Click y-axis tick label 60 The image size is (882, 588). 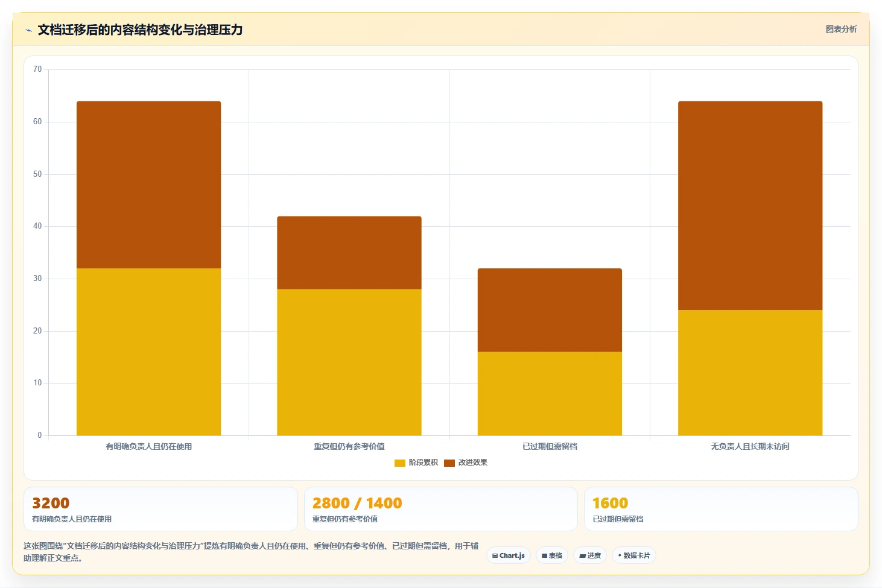coord(37,122)
